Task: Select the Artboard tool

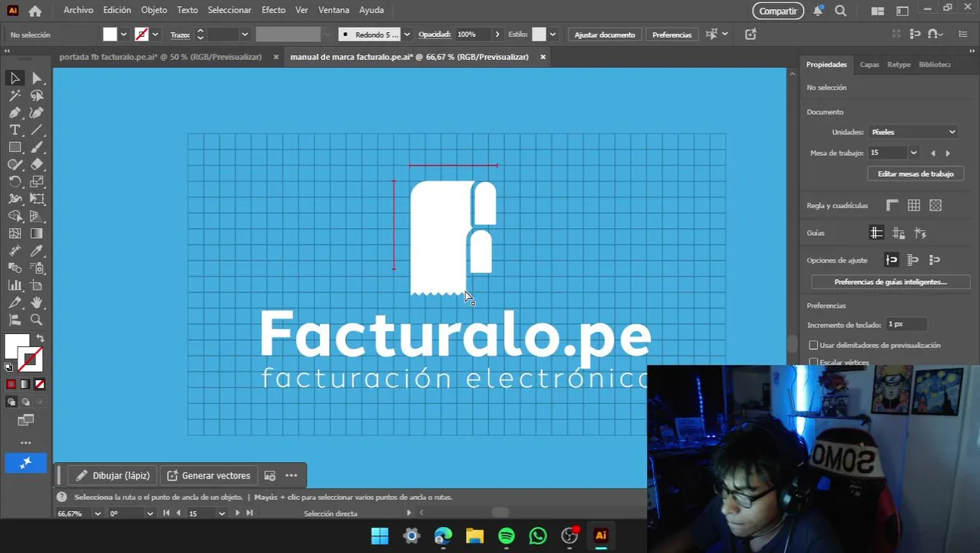Action: tap(37, 286)
